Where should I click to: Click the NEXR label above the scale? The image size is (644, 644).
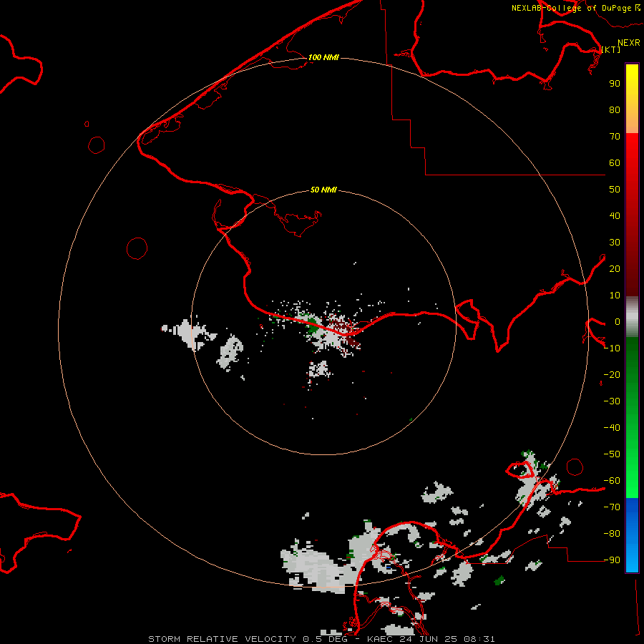coord(629,43)
